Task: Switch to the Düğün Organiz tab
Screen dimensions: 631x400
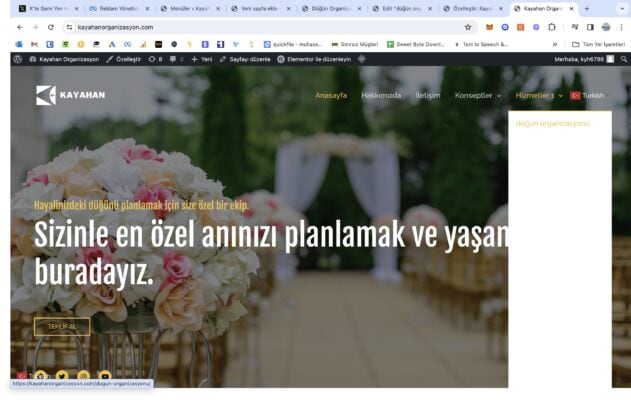Action: (x=331, y=8)
